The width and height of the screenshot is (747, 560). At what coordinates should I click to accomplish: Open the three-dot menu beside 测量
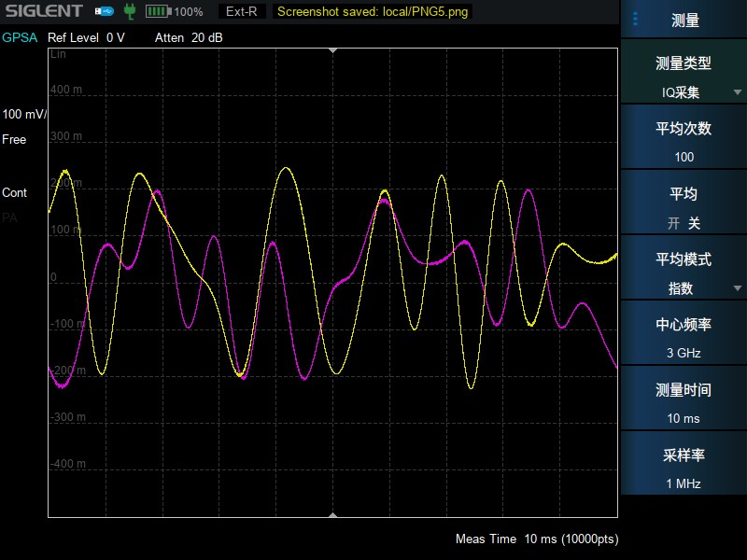636,20
